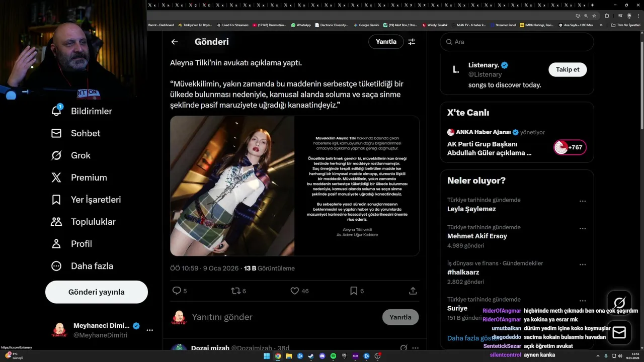
Task: Bookmark this page with star icon
Action: [x=594, y=16]
